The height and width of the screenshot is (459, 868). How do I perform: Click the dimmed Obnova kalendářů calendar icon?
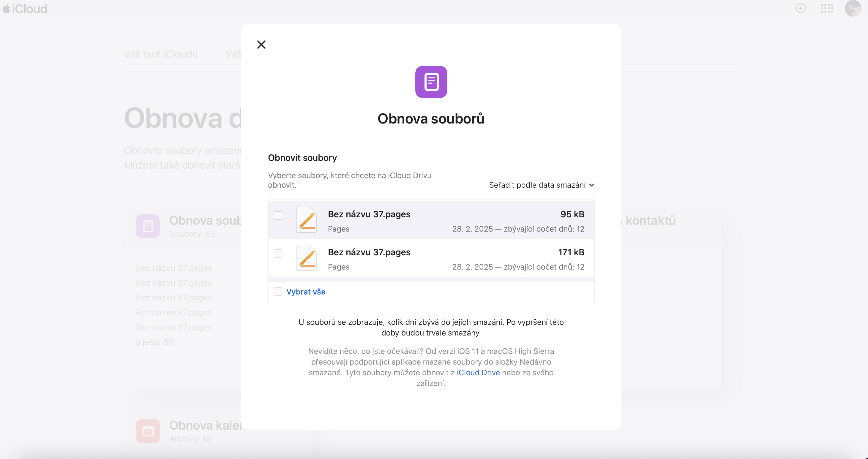click(x=148, y=431)
